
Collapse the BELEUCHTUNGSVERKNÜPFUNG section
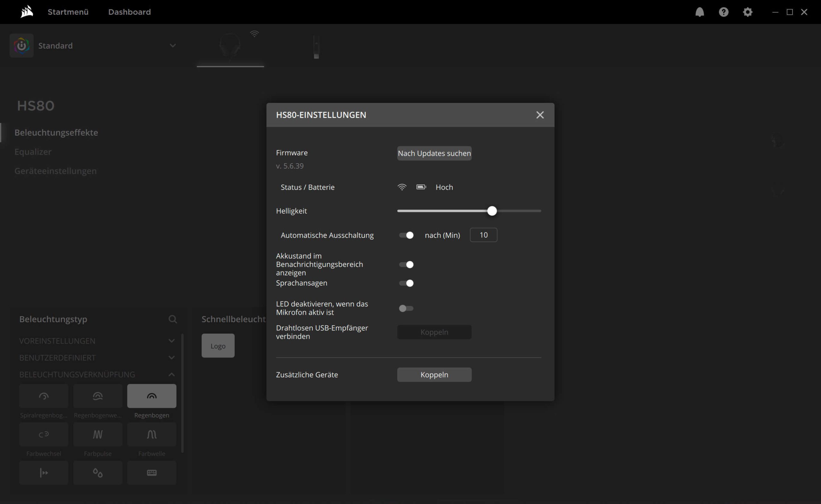tap(171, 374)
